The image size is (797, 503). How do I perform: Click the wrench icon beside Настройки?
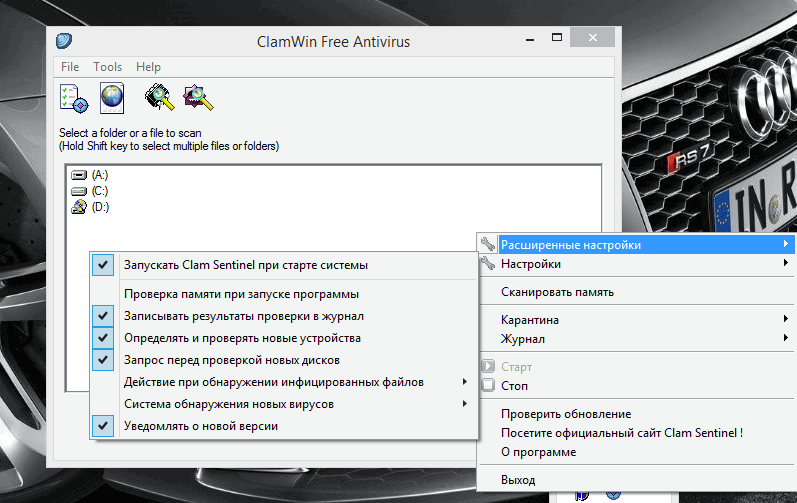pyautogui.click(x=488, y=263)
